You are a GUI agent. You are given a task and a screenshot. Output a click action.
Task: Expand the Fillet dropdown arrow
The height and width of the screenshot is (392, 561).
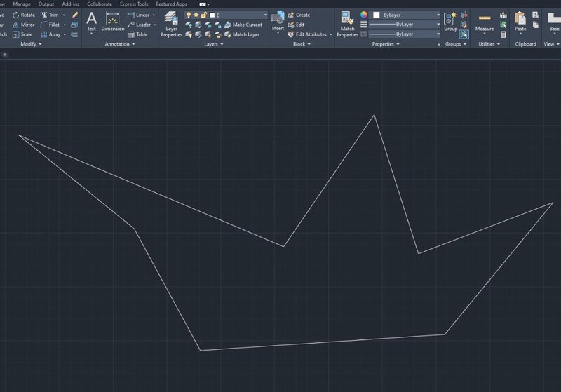click(65, 25)
